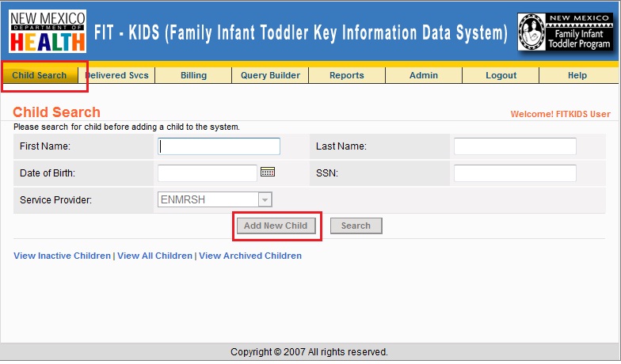Viewport: 621px width, 364px height.
Task: Focus the First Name input field
Action: pos(219,146)
